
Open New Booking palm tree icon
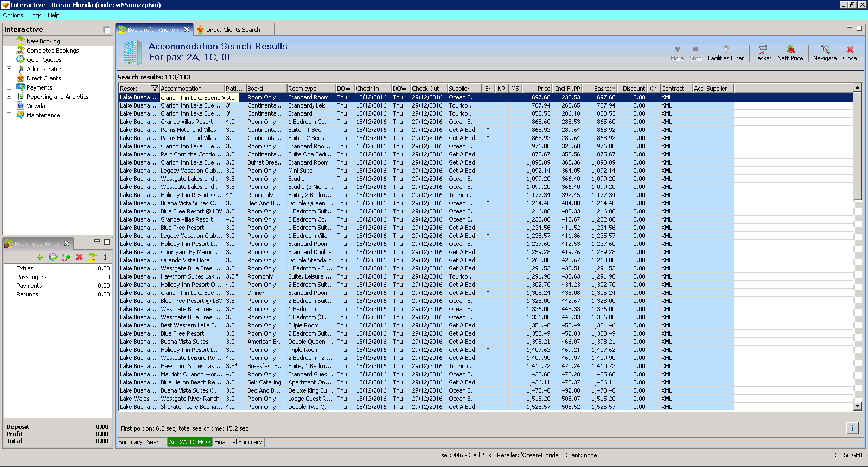21,41
